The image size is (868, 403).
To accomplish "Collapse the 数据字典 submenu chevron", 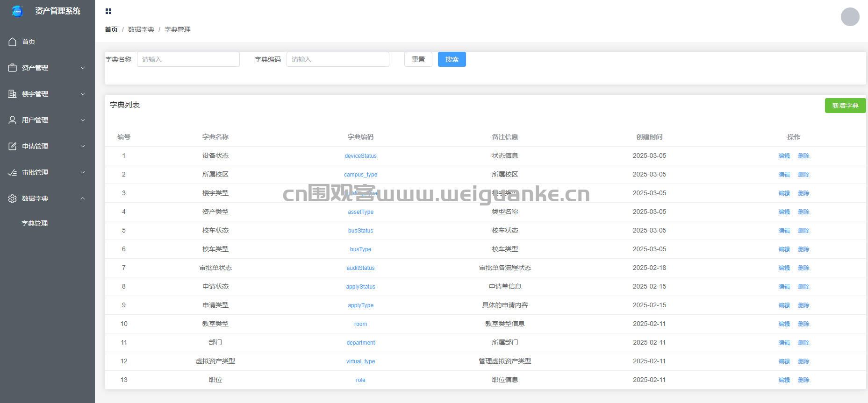I will click(83, 198).
